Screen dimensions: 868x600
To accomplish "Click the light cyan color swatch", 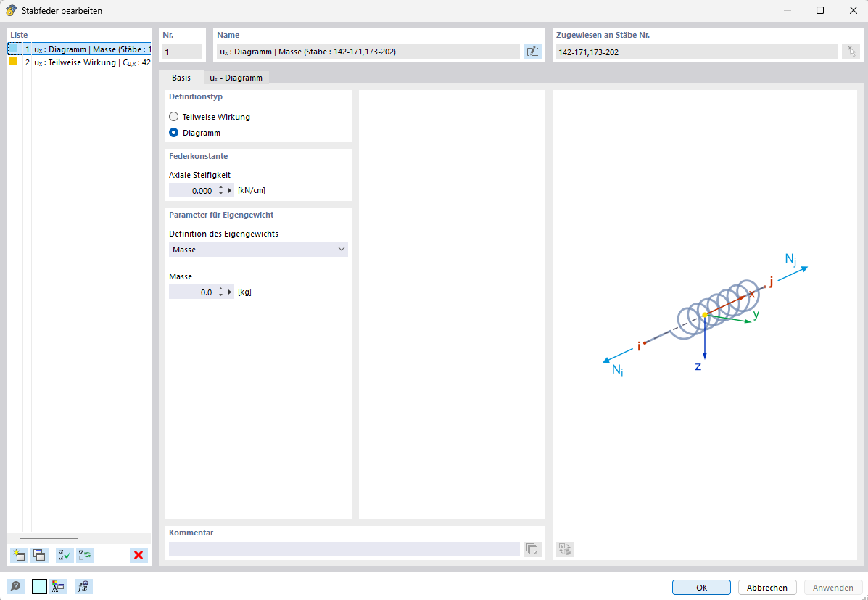I will tap(39, 587).
